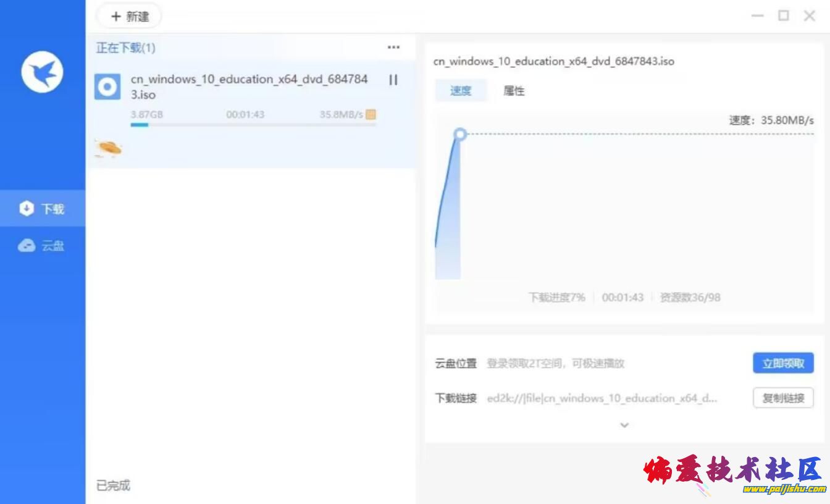The height and width of the screenshot is (504, 830).
Task: Open the three-dot more options menu
Action: point(393,48)
